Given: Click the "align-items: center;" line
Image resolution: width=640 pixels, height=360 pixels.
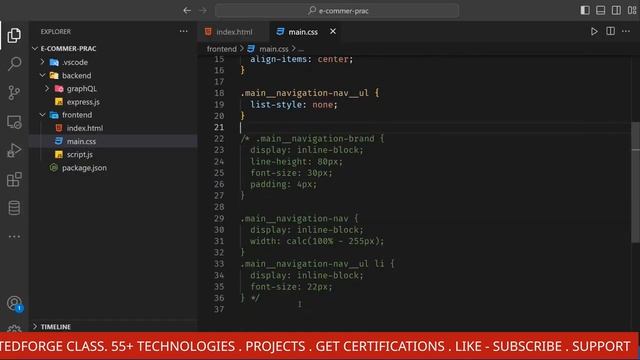Looking at the screenshot, I should (302, 59).
